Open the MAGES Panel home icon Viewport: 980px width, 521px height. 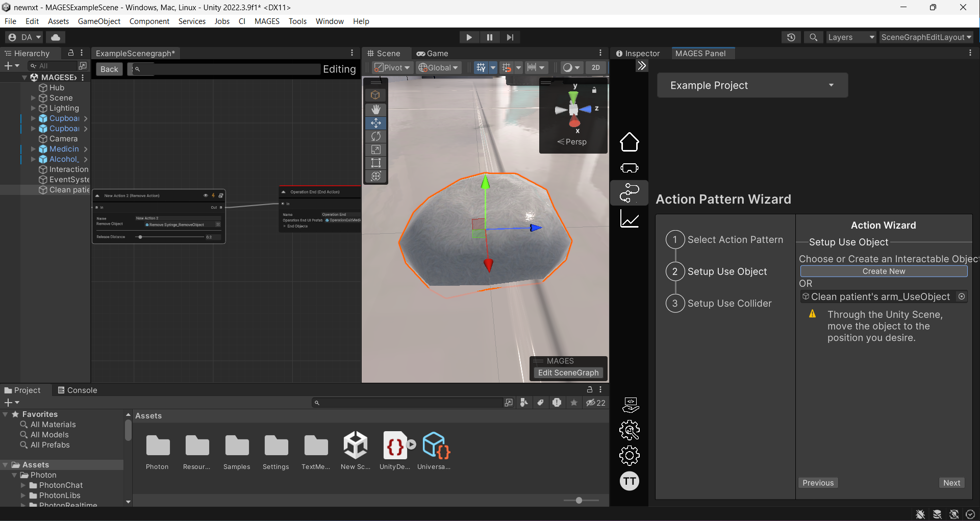click(629, 142)
